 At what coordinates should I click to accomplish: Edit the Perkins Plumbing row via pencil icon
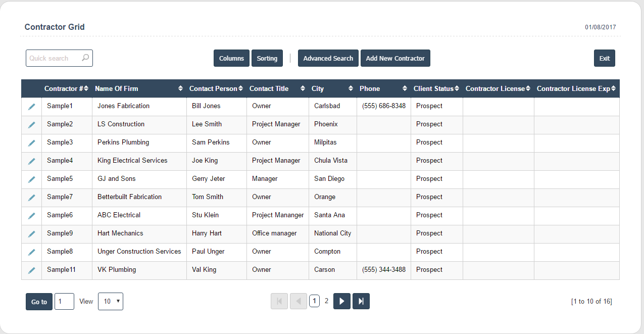pyautogui.click(x=32, y=143)
